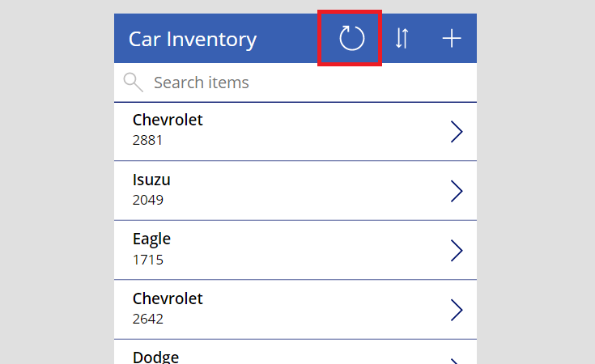Click the 1715 subtitle under Eagle

coord(148,260)
